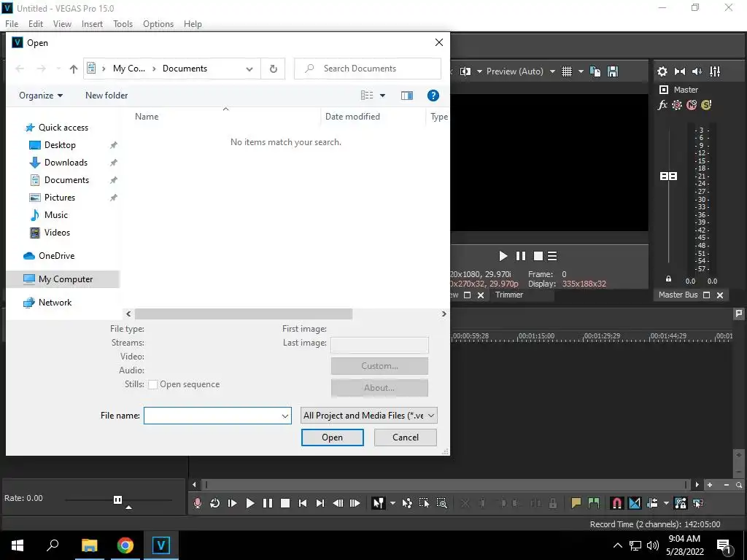Open the Auto Ripple mode dropdown arrow
747x560 pixels.
[666, 503]
